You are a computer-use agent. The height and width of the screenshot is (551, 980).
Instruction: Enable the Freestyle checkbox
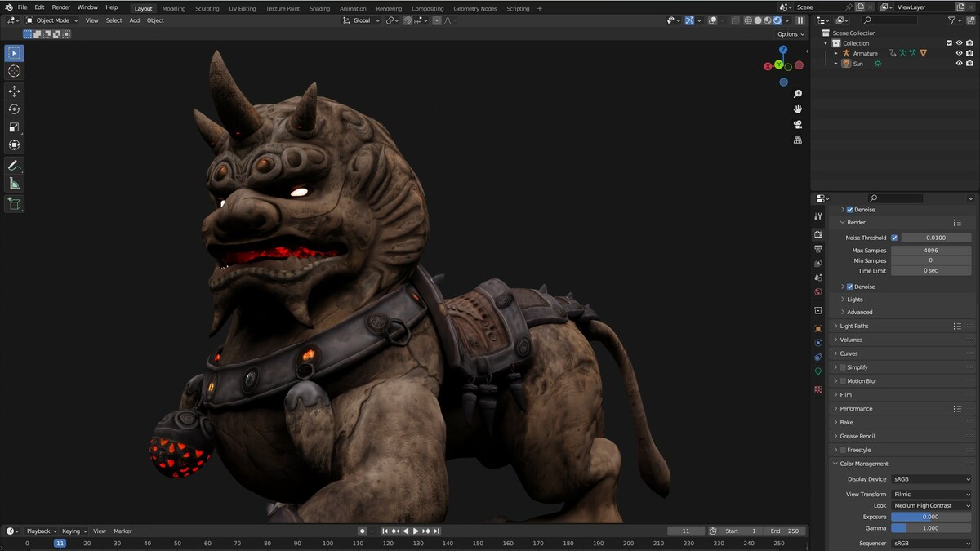tap(843, 450)
